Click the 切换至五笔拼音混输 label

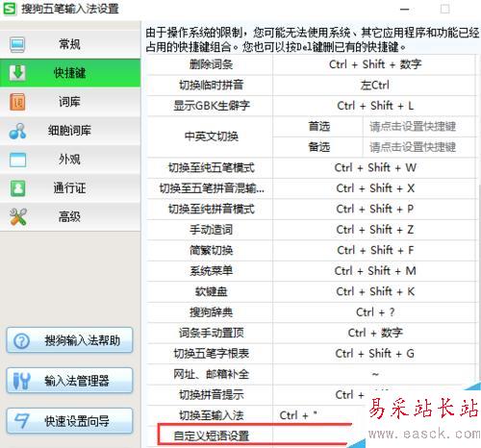point(212,188)
